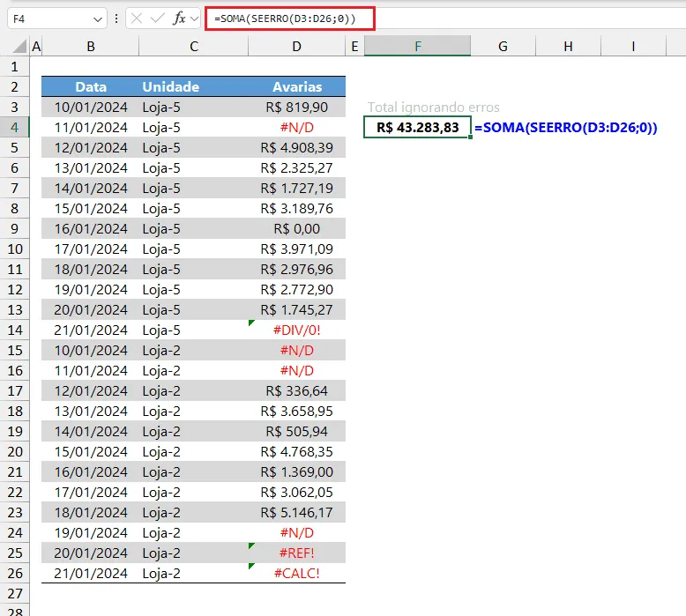This screenshot has width=686, height=616.
Task: Select cell R$ 3.658,95
Action: tap(296, 411)
